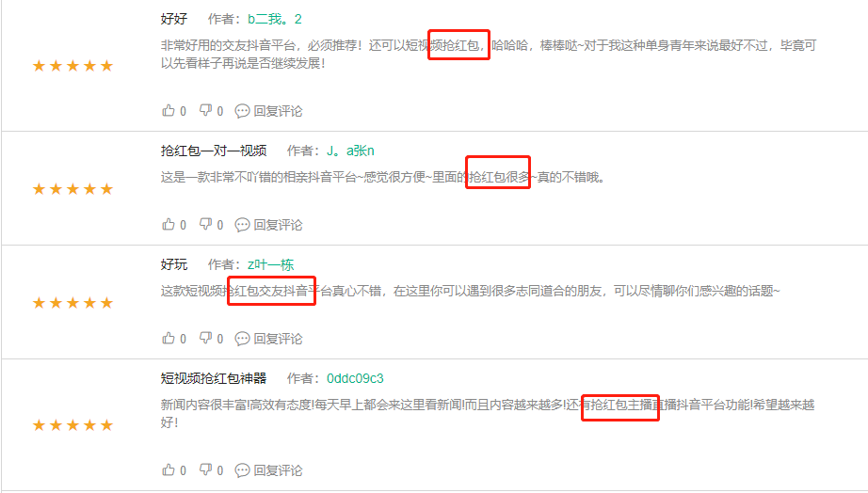Viewport: 868px width, 493px height.
Task: Dislike the review by b二我。2
Action: tap(205, 111)
